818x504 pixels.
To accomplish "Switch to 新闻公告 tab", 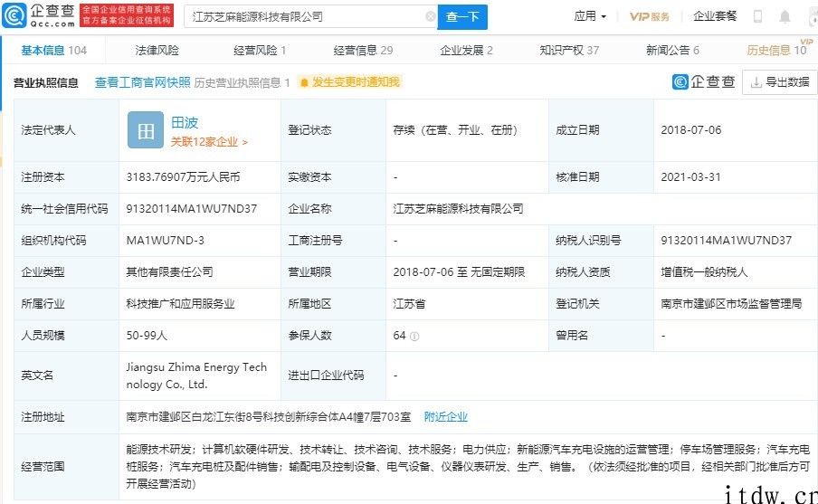I will 672,50.
